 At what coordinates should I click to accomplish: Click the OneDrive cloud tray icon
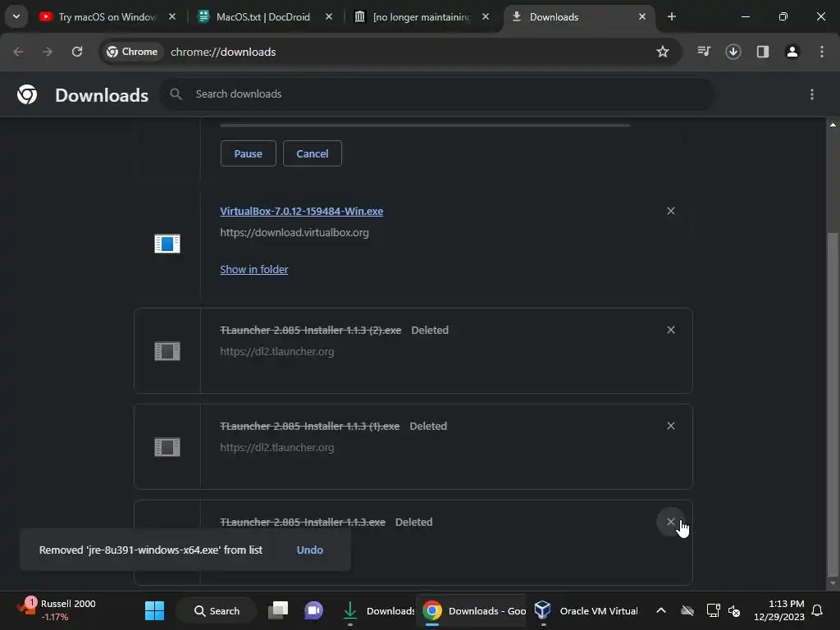coord(687,610)
